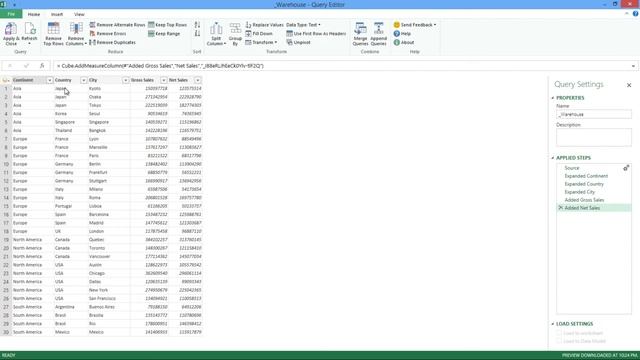Collapse the APPLIED STEPS section
640x360 pixels.
tap(553, 158)
